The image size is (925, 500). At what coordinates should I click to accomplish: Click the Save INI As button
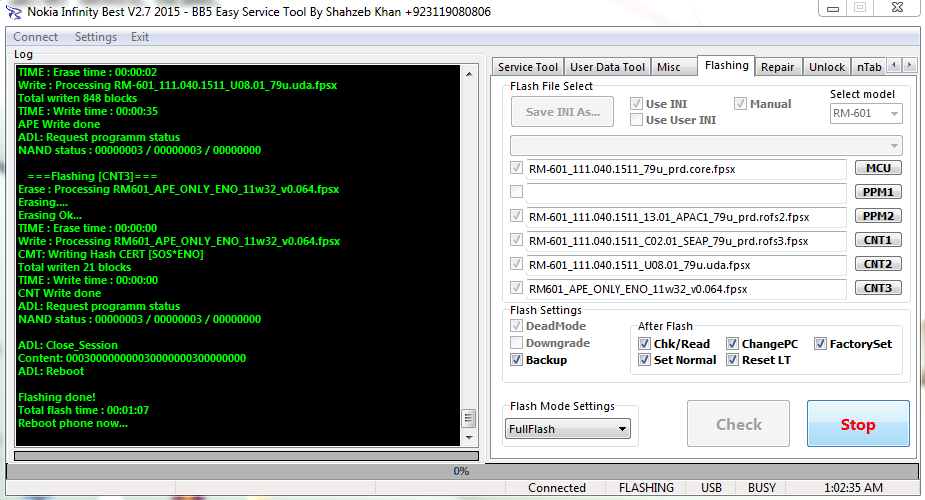pyautogui.click(x=562, y=111)
